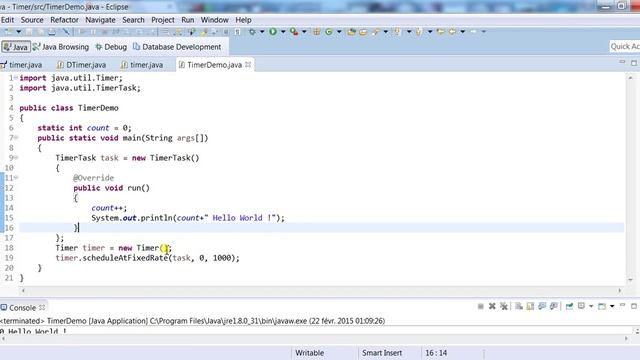640x360 pixels.
Task: Click the editor horizontal scrollbar
Action: point(321,290)
